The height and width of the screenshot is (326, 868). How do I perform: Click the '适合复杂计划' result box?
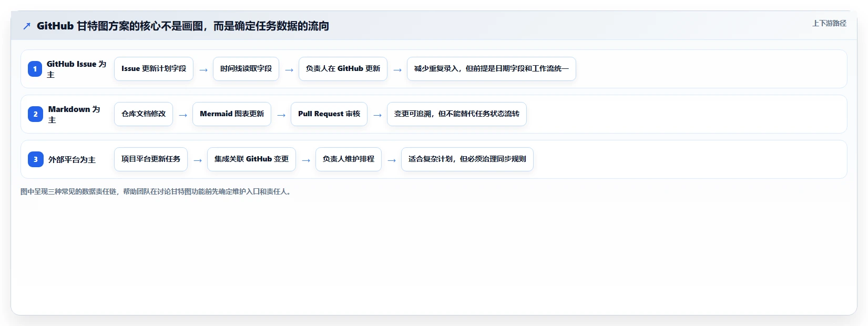[467, 159]
